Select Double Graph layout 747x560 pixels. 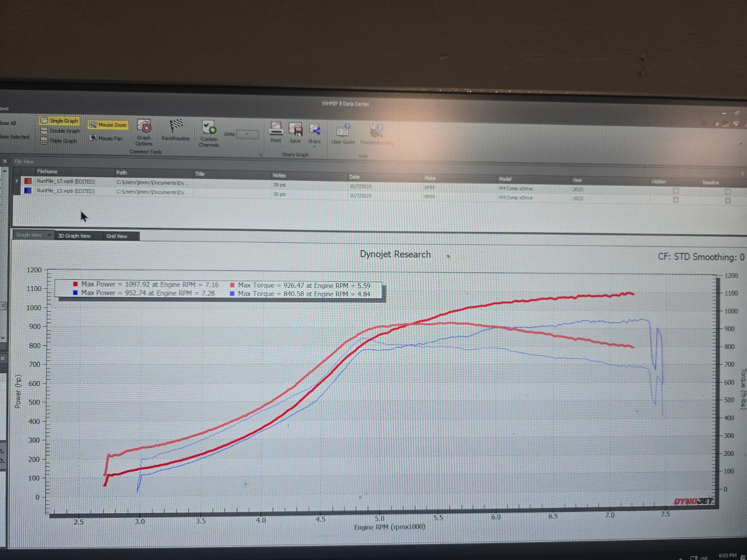(60, 131)
